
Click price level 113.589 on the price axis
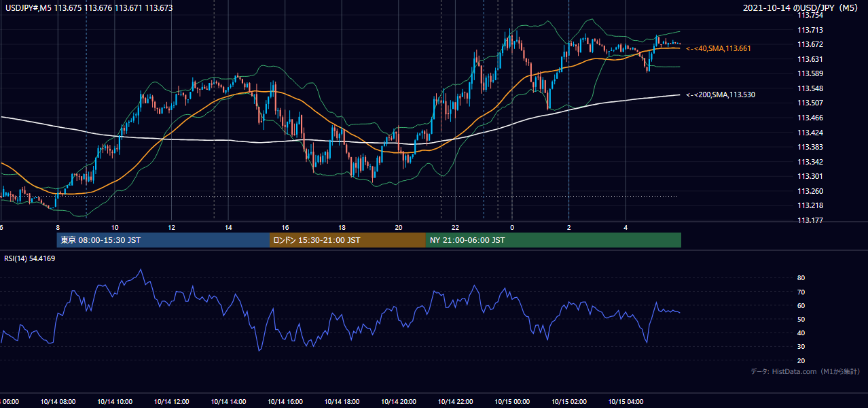[x=810, y=73]
